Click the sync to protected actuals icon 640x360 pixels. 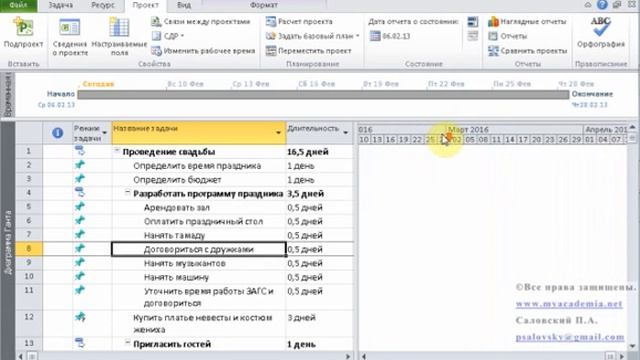pyautogui.click(x=473, y=36)
